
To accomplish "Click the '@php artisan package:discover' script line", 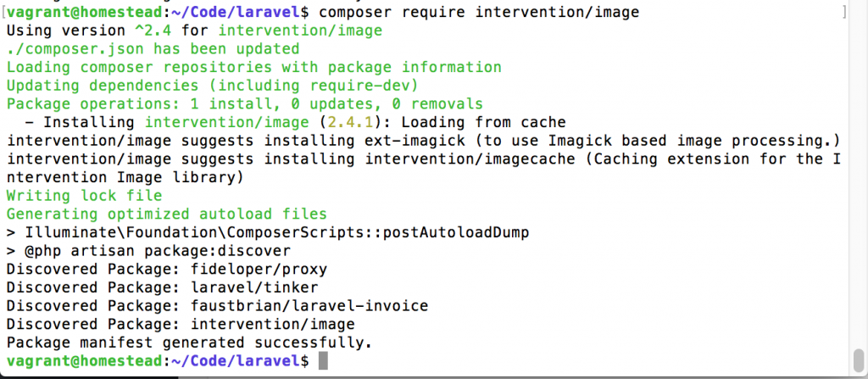I will (x=149, y=251).
